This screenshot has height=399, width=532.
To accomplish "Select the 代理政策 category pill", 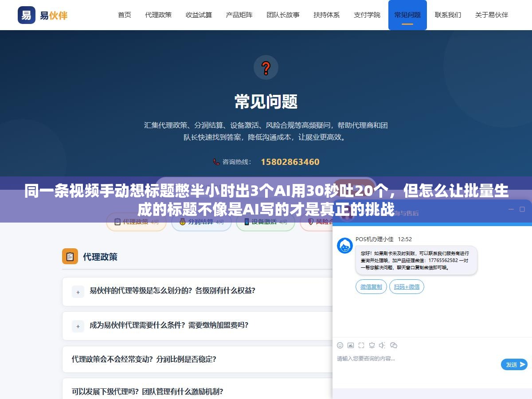I will (136, 222).
